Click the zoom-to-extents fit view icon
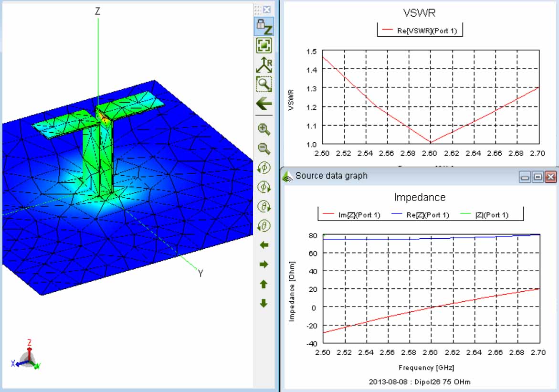Viewport: 559px width, 392px height. click(x=264, y=45)
